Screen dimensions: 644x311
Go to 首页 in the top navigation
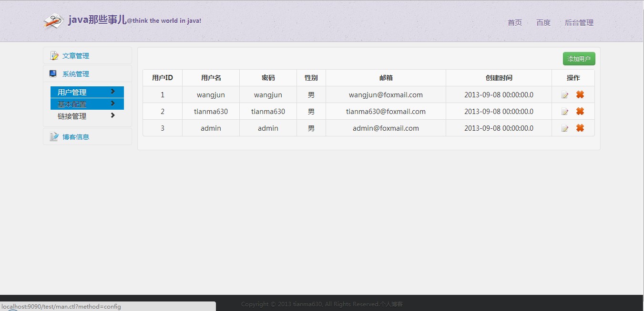[x=515, y=22]
